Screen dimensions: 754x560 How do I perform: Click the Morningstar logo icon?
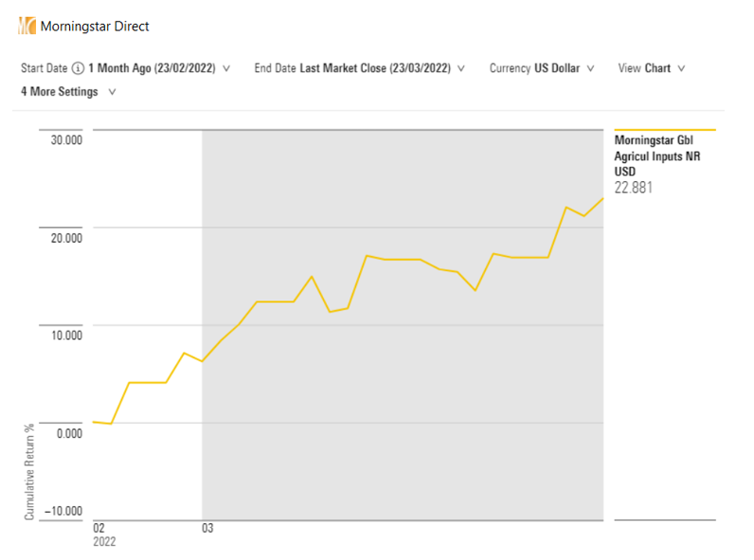click(27, 26)
